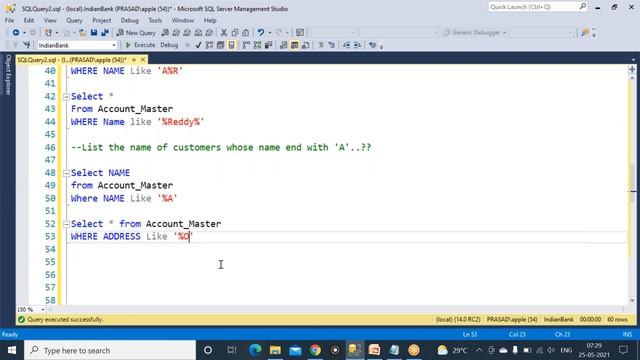Collapse the Select block at line 42
The image size is (640, 360).
(66, 97)
